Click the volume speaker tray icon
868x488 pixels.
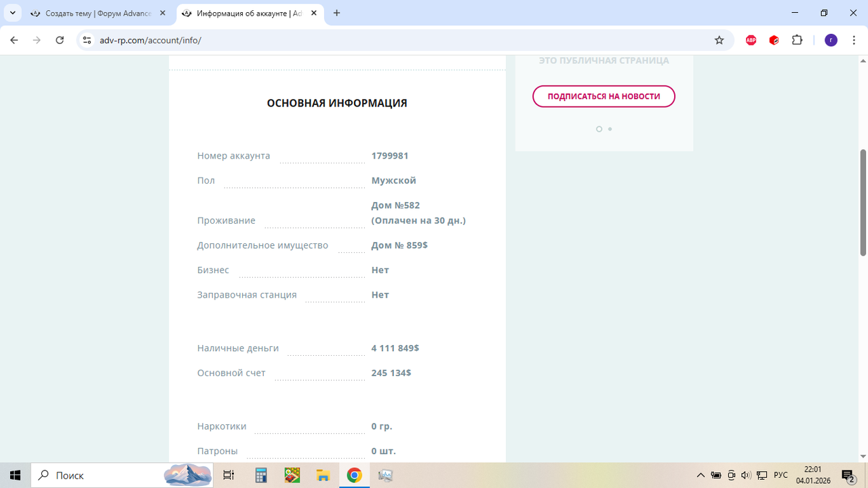coord(747,475)
